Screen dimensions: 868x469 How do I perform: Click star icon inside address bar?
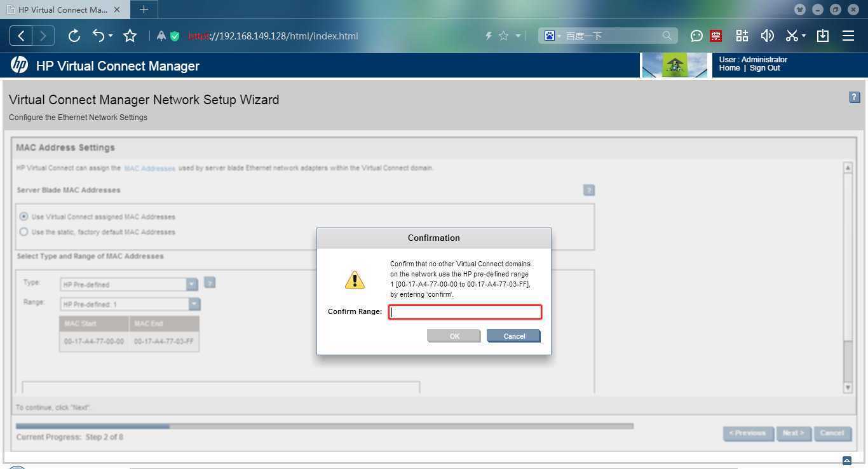click(x=503, y=36)
